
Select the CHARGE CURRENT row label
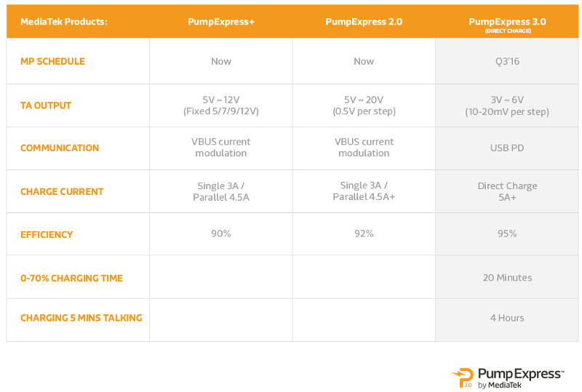[62, 191]
